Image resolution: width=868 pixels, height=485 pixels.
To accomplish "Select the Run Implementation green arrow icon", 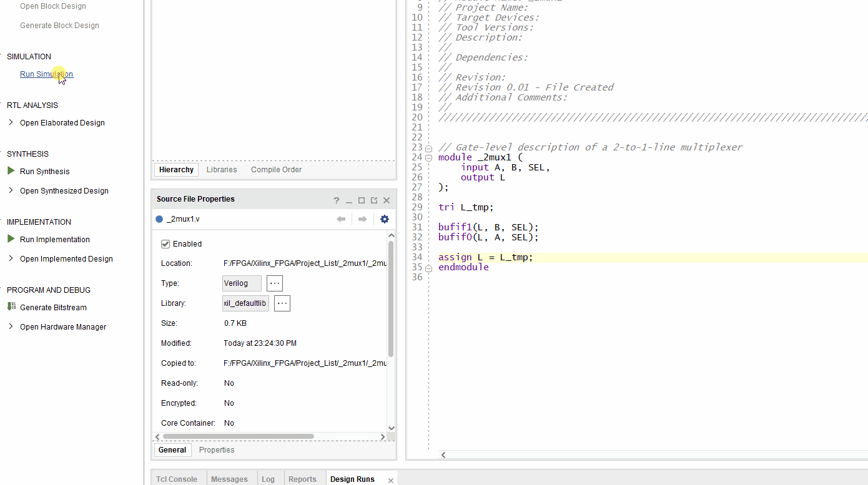I will tap(11, 239).
